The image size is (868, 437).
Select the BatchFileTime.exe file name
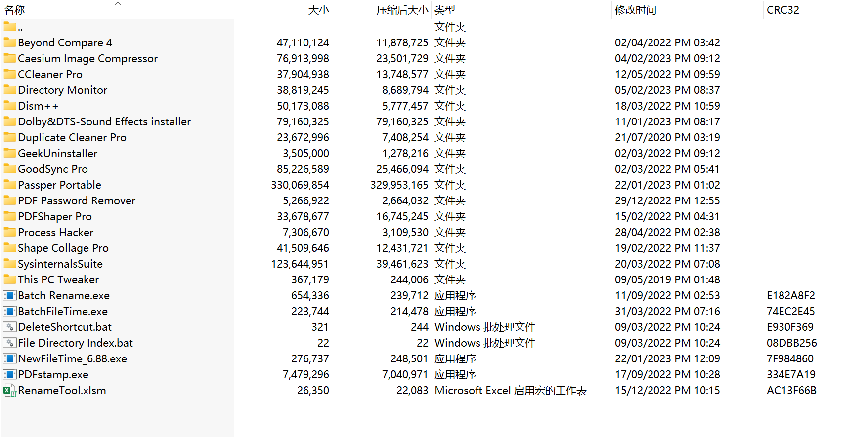[63, 312]
